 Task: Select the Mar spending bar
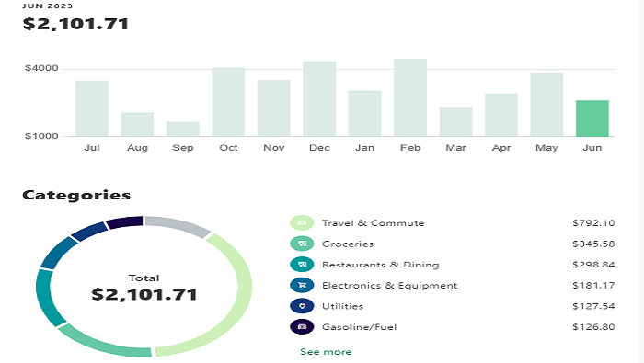(x=456, y=121)
